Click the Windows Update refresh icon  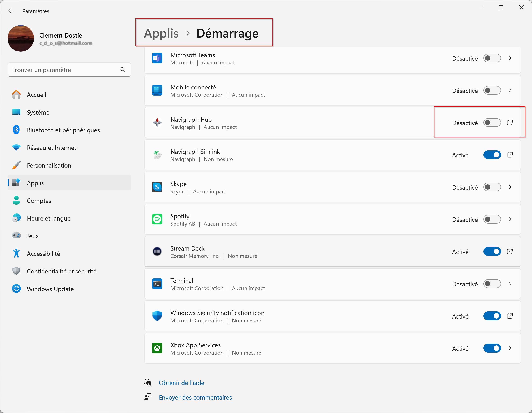click(16, 289)
